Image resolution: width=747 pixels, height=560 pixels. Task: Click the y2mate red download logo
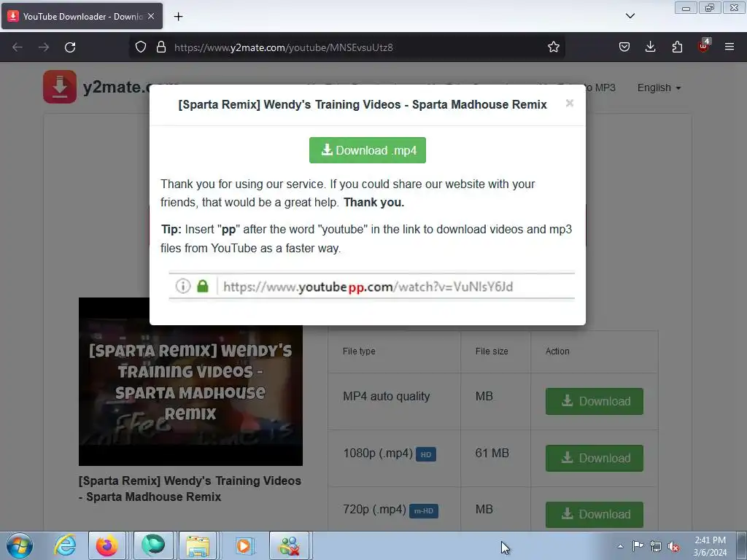pyautogui.click(x=60, y=87)
